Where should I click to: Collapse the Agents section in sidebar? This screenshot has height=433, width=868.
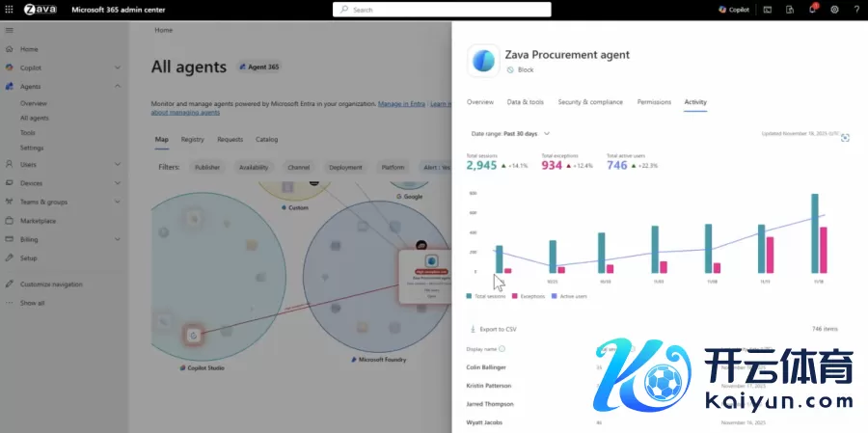click(x=117, y=87)
